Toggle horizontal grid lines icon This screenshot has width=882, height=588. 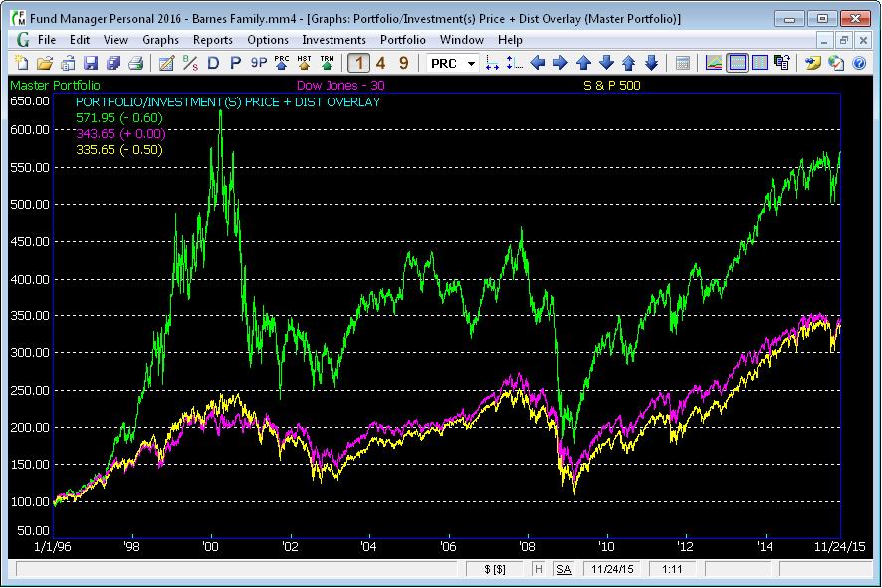pos(737,63)
